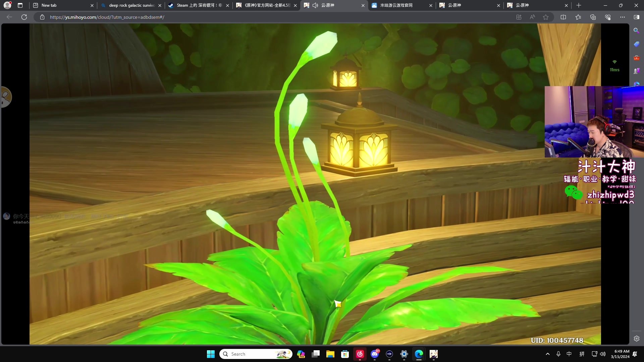This screenshot has height=362, width=644.
Task: Open Discord from the taskbar
Action: click(x=375, y=354)
